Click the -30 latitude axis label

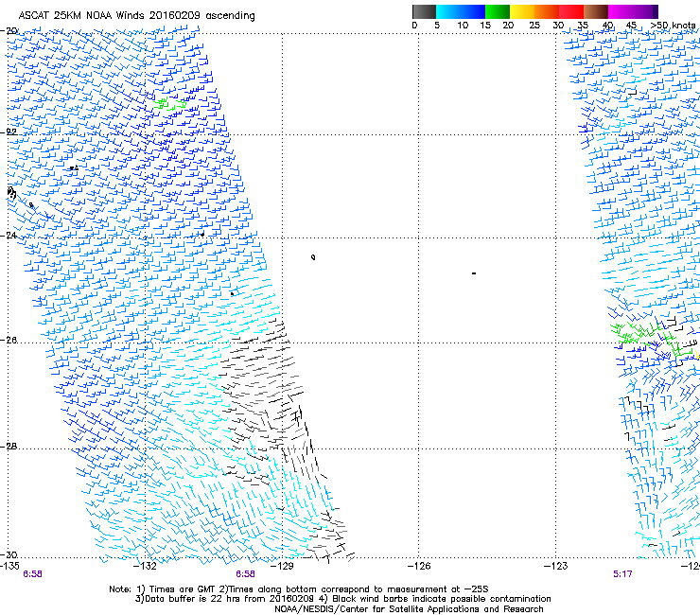coord(9,554)
